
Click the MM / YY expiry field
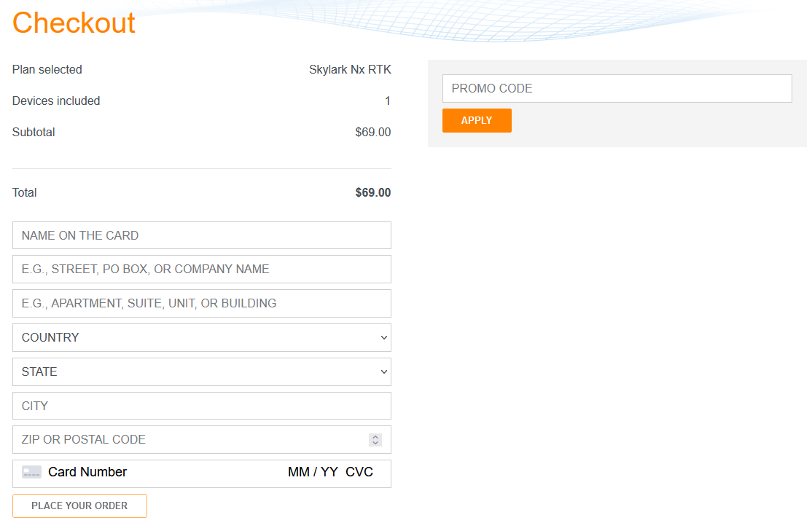313,472
